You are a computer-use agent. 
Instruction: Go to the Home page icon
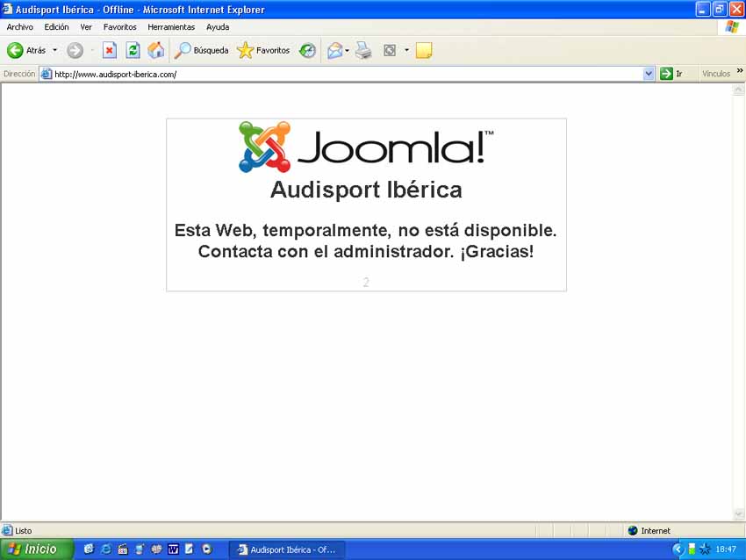(156, 50)
